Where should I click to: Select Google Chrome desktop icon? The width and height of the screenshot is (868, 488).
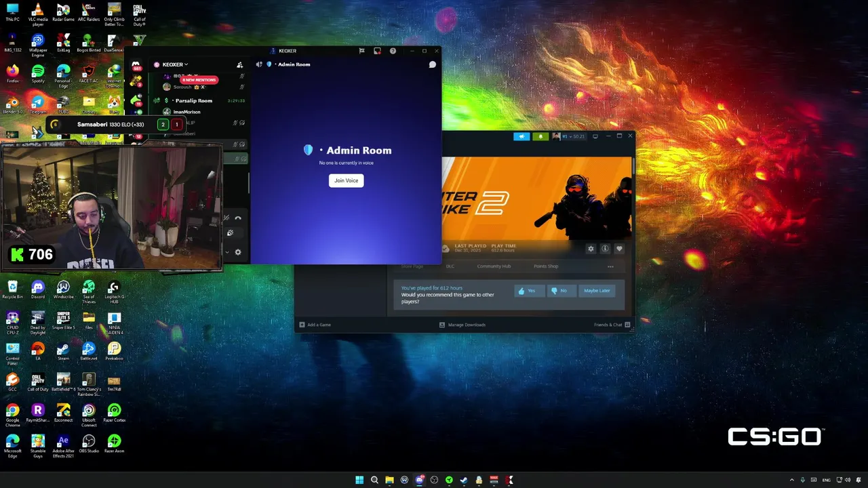(13, 415)
